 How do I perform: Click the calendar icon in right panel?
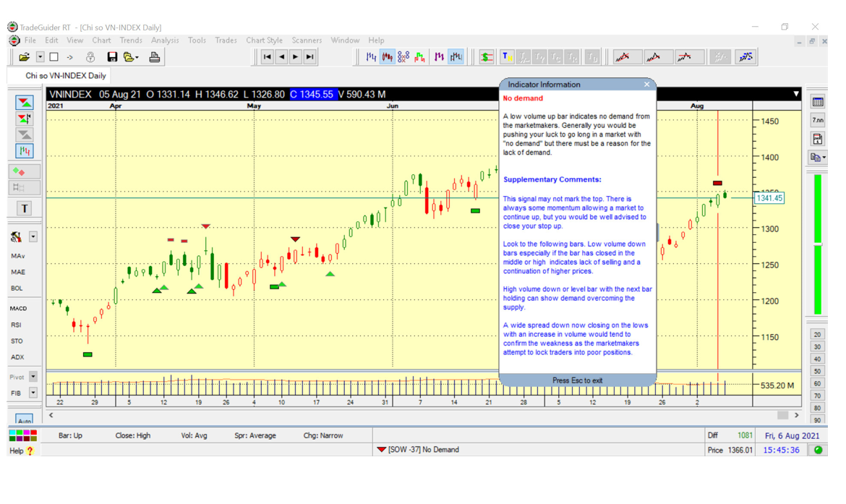pos(818,102)
